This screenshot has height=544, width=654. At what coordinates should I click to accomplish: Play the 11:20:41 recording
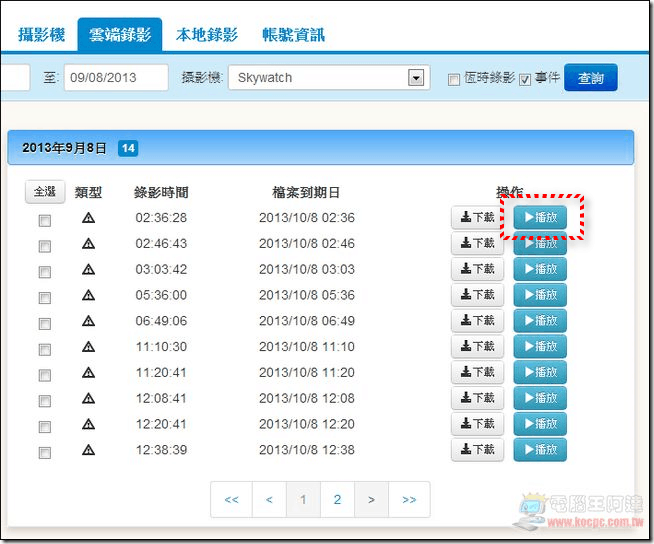click(x=540, y=372)
